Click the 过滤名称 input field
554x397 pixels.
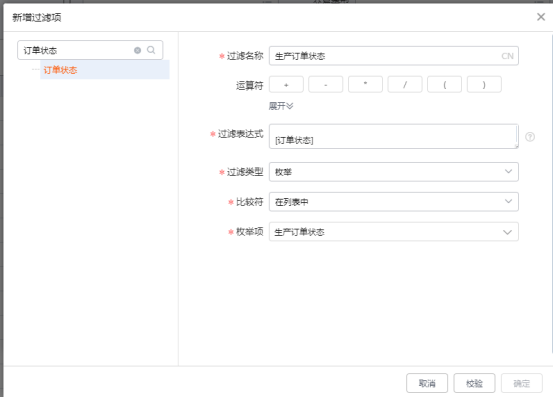(394, 56)
